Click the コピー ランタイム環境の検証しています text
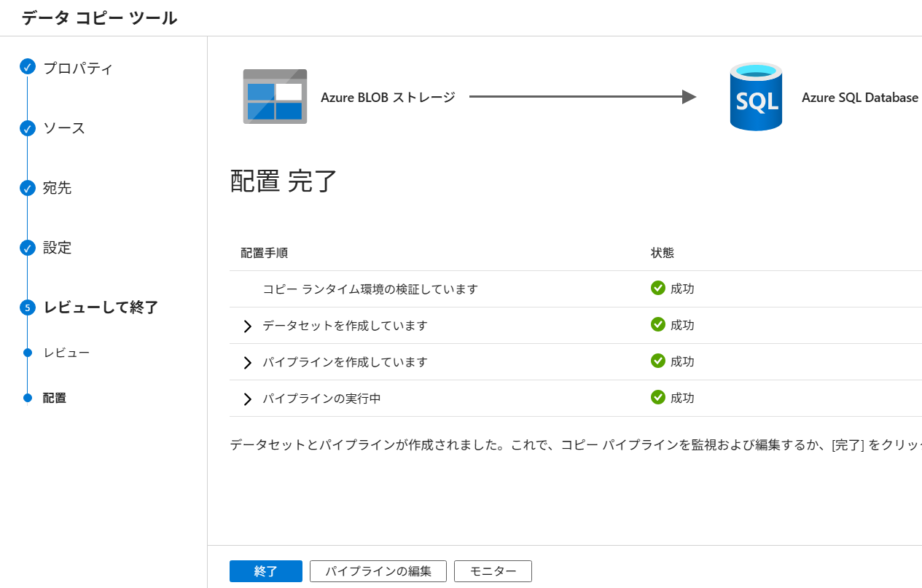This screenshot has width=922, height=588. [370, 289]
